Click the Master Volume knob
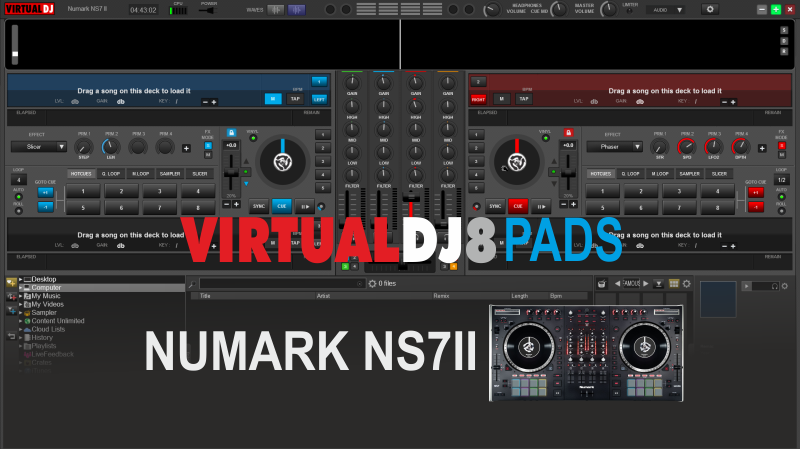Image resolution: width=800 pixels, height=449 pixels. [x=609, y=9]
